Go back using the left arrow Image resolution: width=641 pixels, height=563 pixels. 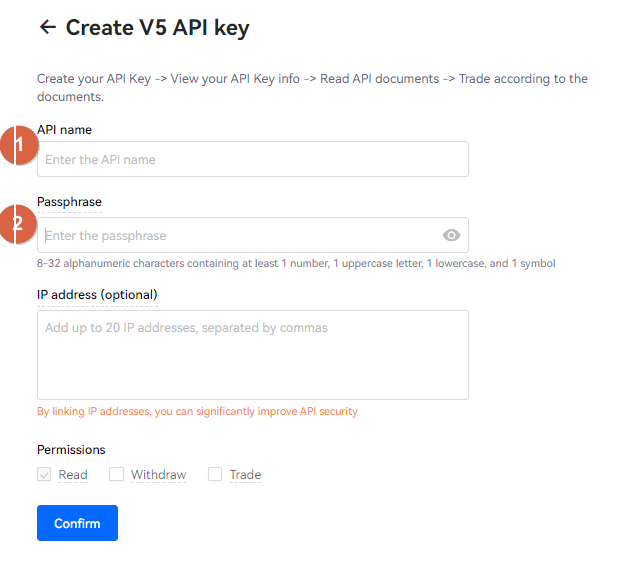(x=48, y=27)
